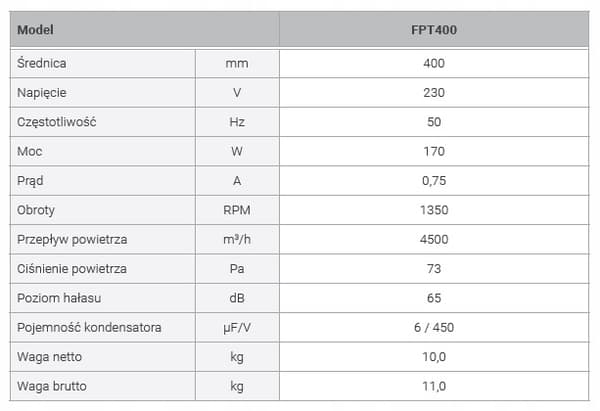600x411 pixels.
Task: Select the 65 noise level value
Action: pyautogui.click(x=434, y=298)
